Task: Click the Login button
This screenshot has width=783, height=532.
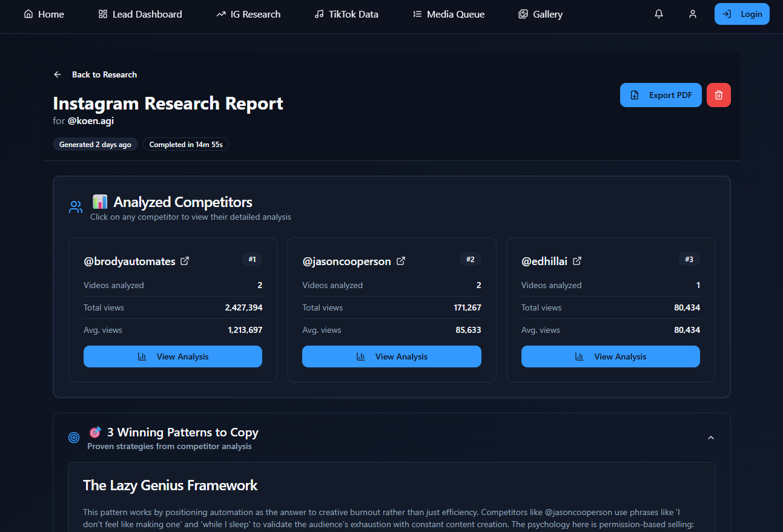Action: (742, 13)
